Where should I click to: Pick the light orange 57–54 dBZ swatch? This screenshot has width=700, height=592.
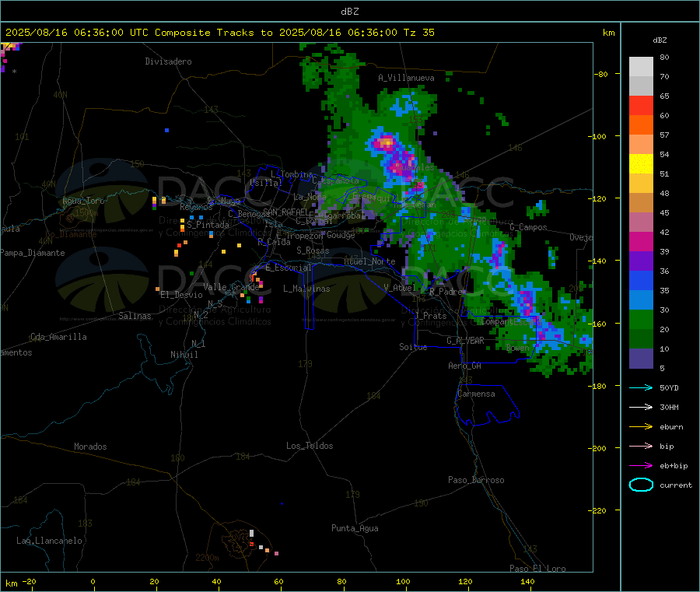point(641,144)
